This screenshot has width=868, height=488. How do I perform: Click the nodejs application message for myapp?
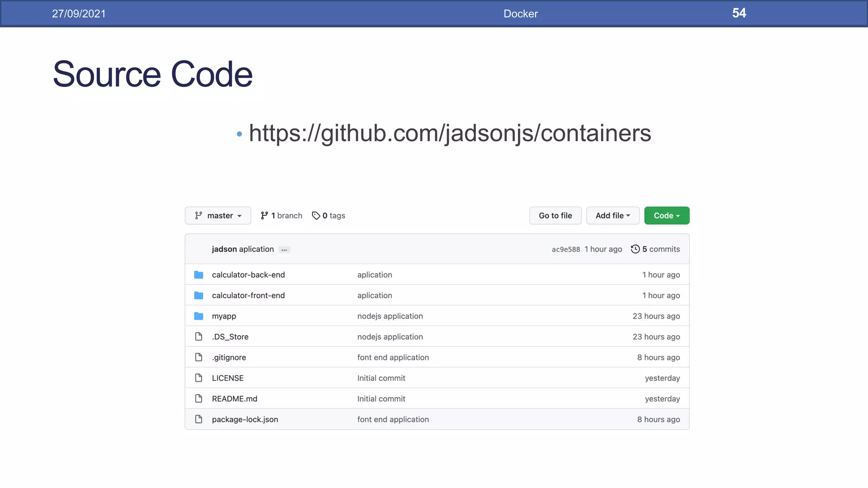click(390, 316)
